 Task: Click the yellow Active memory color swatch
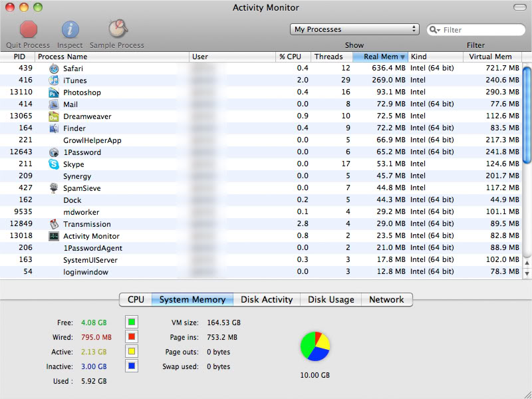pos(132,351)
